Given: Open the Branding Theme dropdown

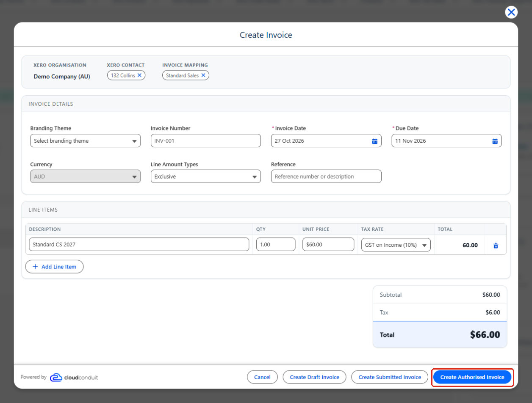Looking at the screenshot, I should (x=85, y=141).
